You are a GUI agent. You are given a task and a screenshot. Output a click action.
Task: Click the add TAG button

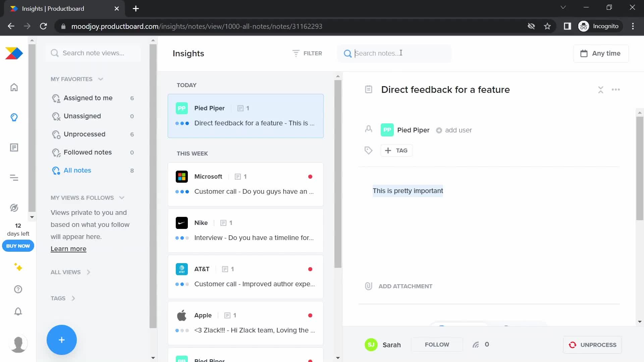(396, 150)
